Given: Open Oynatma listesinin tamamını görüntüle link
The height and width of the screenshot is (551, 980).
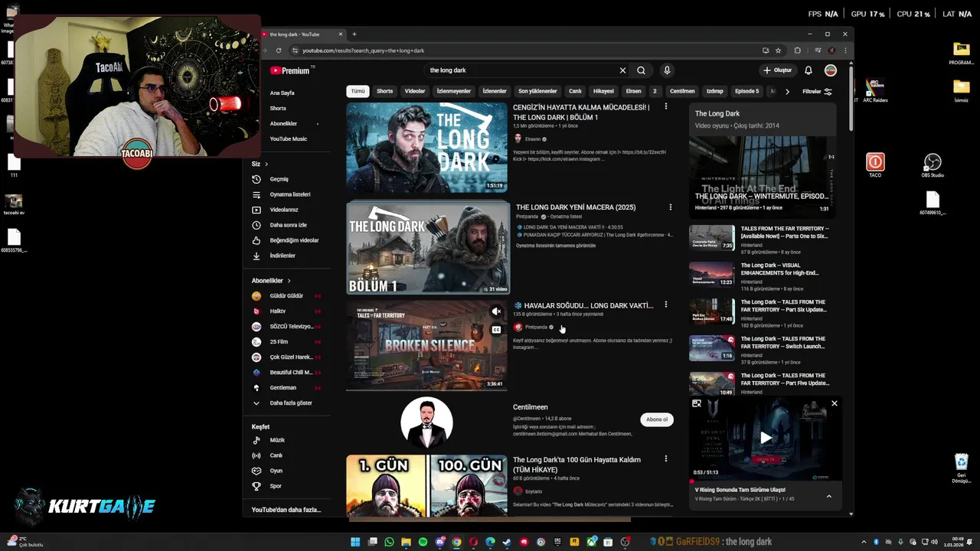Looking at the screenshot, I should pos(556,246).
